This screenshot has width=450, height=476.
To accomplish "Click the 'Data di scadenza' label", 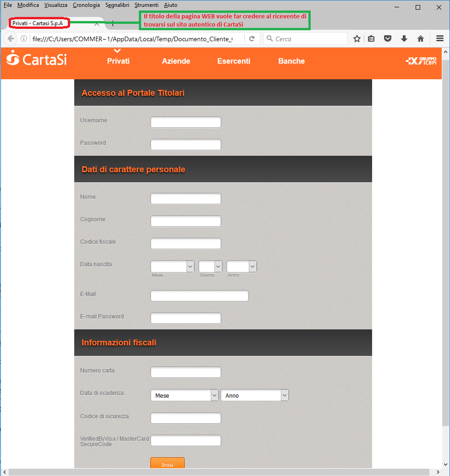I will [x=102, y=393].
